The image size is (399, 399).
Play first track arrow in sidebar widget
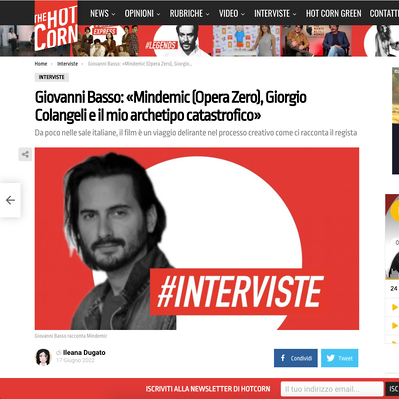(x=395, y=307)
